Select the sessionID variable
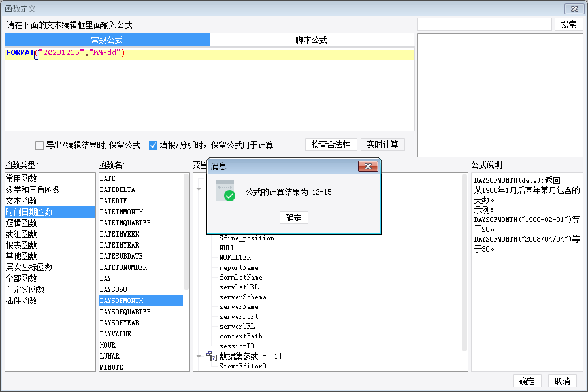 237,346
